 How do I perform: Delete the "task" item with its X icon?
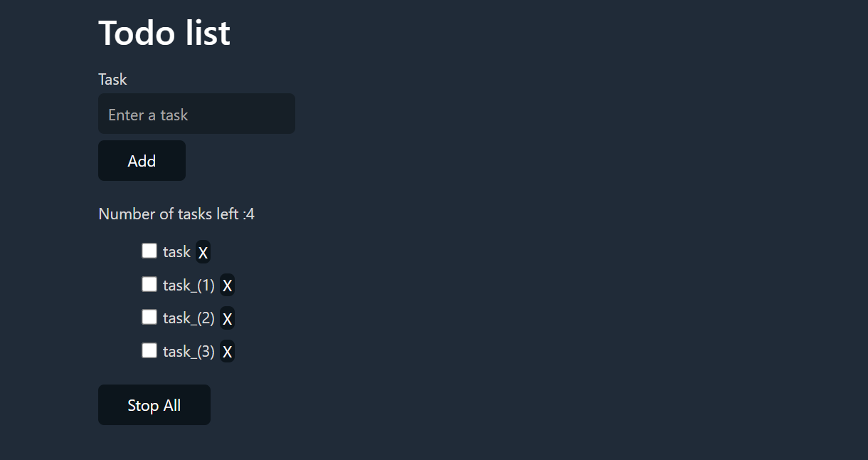point(203,251)
